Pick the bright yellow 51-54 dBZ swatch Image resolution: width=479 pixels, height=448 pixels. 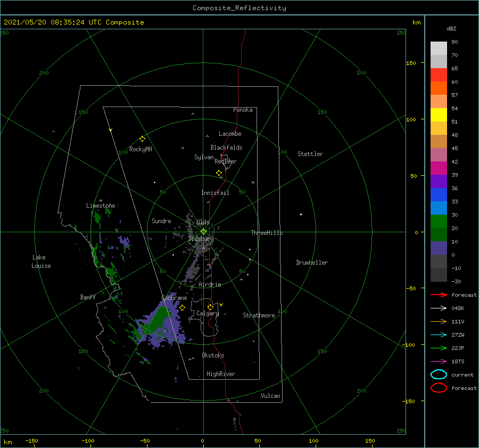coord(439,115)
